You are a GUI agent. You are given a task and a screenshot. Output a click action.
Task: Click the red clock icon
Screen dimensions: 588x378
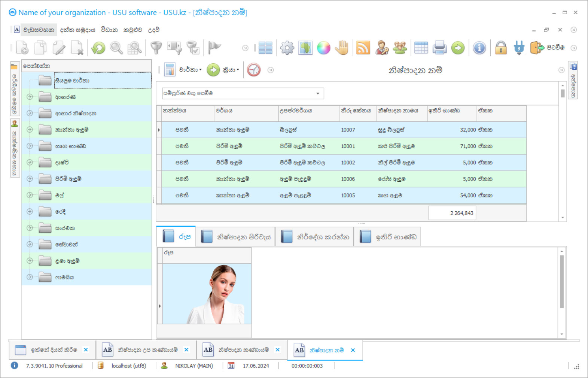pos(254,70)
